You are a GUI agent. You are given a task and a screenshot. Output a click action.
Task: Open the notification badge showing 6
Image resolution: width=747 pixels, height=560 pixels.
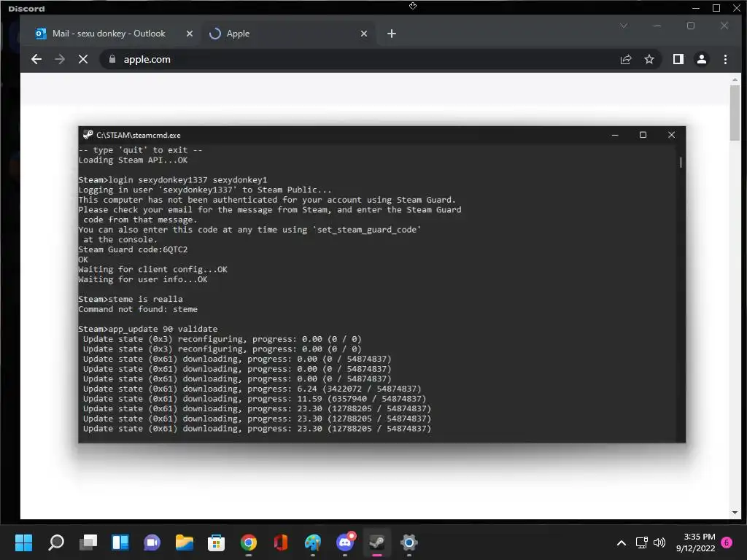727,542
